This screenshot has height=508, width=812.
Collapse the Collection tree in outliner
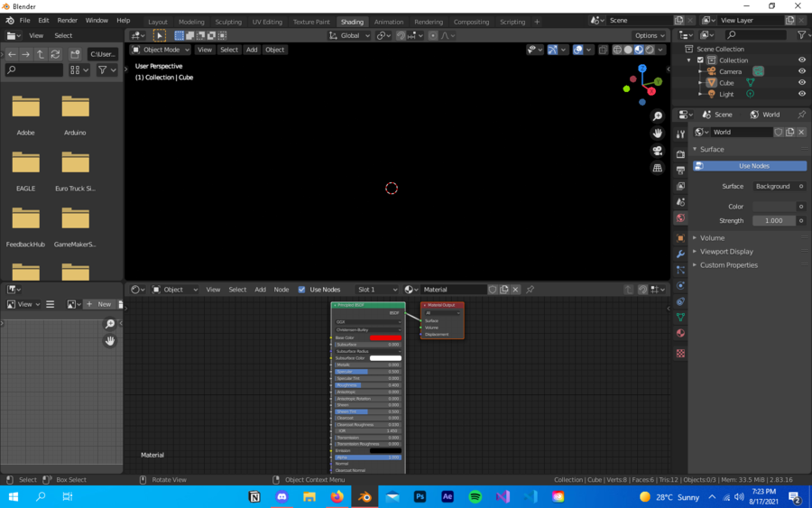click(688, 60)
